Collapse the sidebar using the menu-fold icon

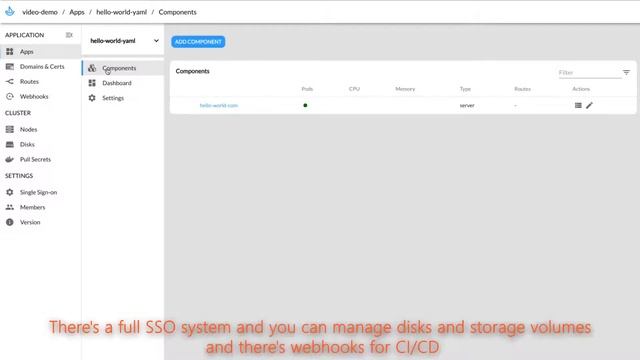click(x=69, y=35)
